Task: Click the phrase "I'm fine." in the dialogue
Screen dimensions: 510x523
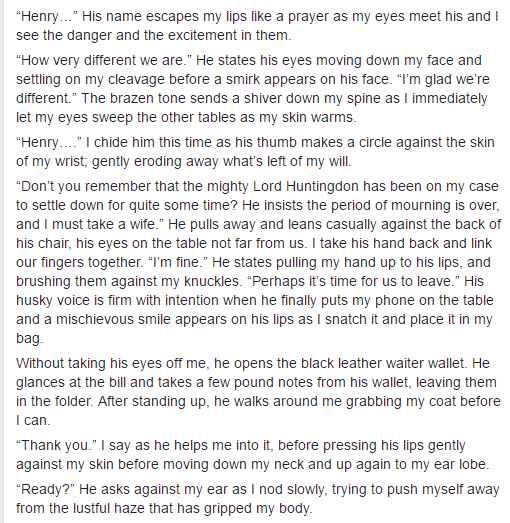Action: (x=175, y=262)
